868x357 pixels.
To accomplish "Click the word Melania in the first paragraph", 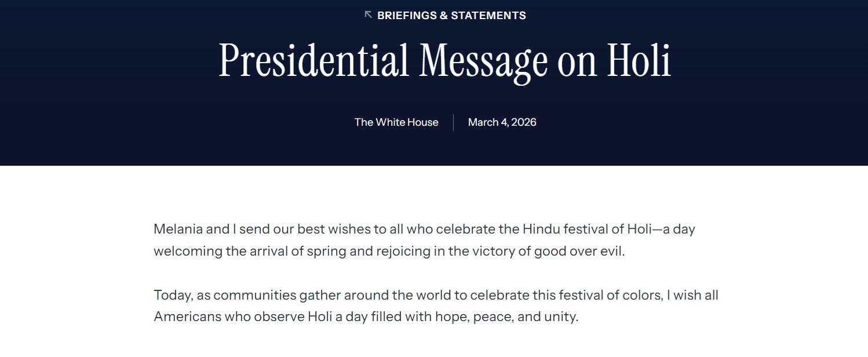I will pos(178,229).
